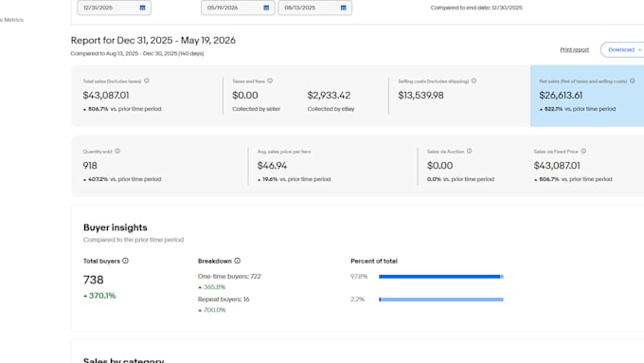Click the Print report link

pyautogui.click(x=575, y=49)
